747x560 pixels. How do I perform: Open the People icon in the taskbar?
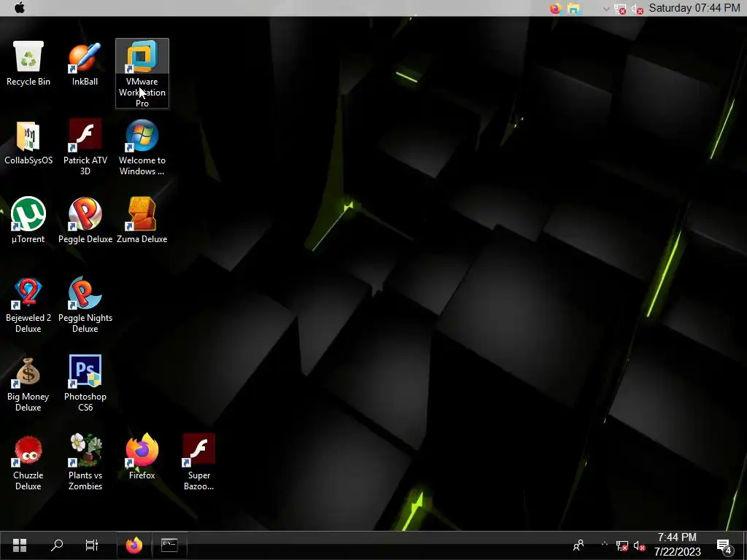coord(578,545)
